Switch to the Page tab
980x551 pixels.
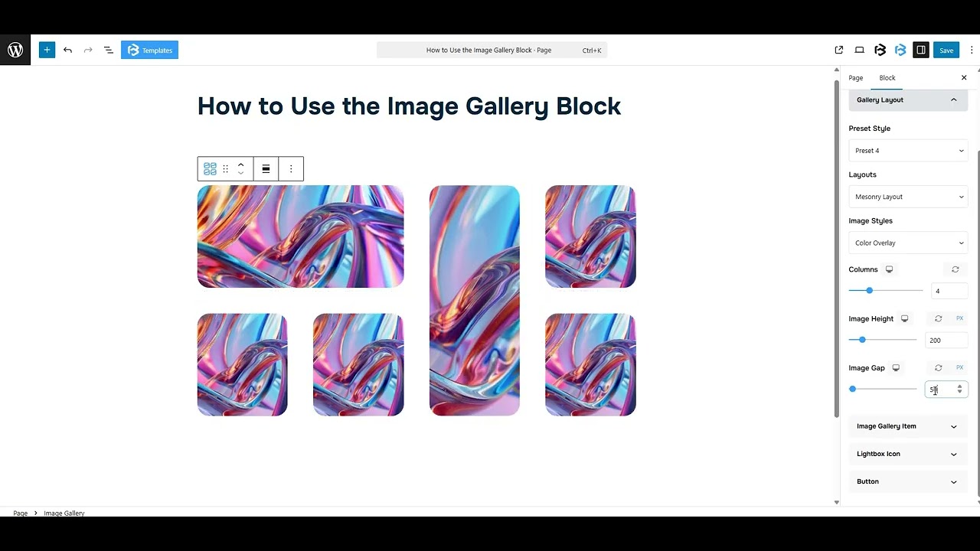tap(855, 77)
